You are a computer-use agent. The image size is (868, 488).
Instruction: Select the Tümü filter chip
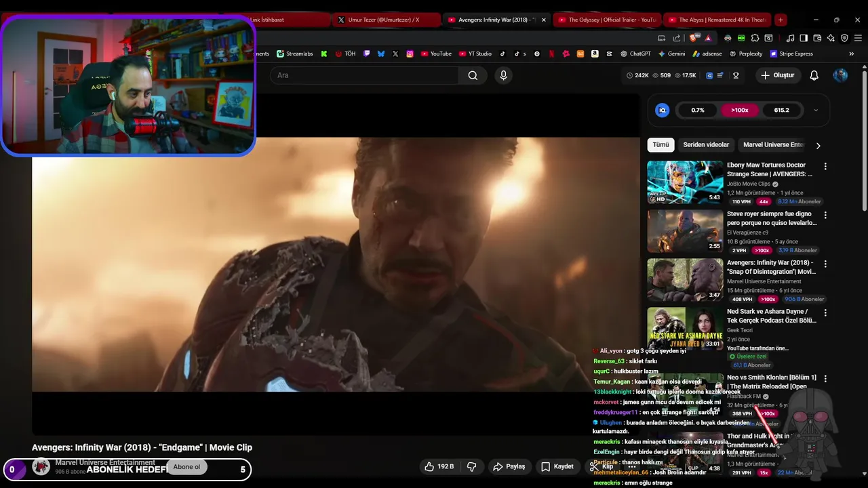pyautogui.click(x=660, y=144)
